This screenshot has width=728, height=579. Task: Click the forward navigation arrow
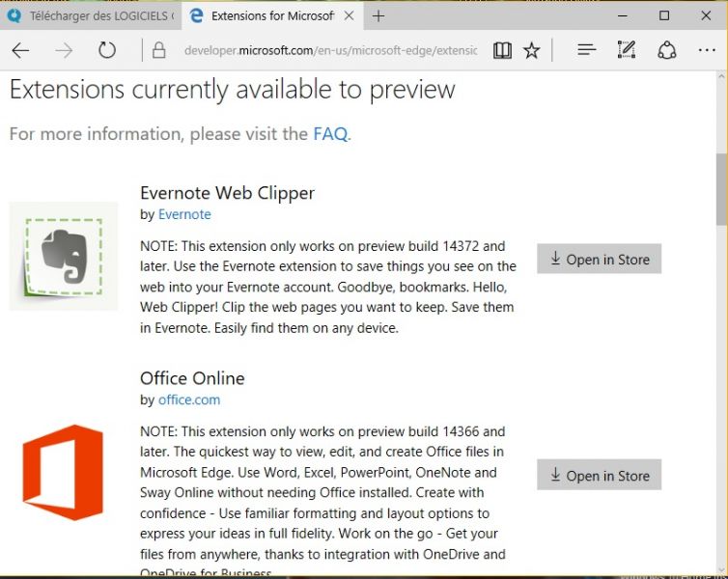pyautogui.click(x=64, y=50)
